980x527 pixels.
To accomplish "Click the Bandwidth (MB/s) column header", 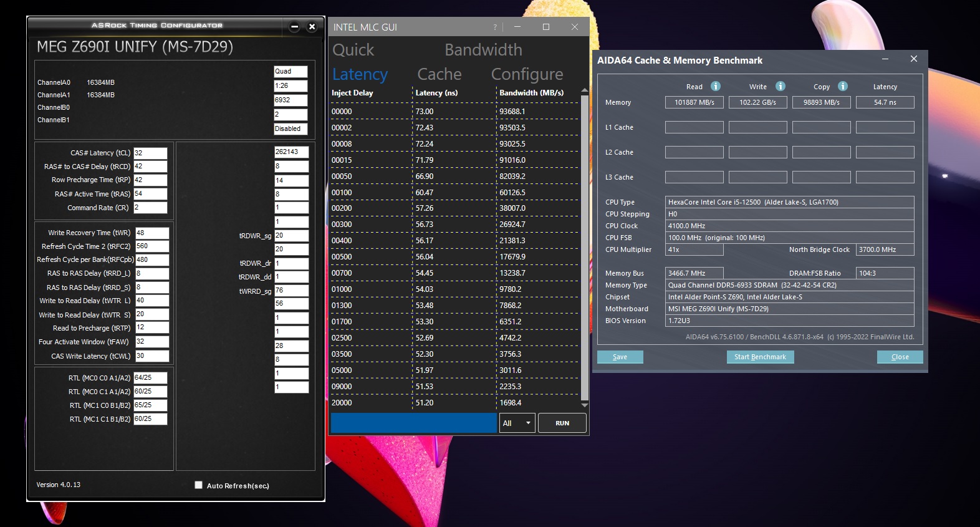I will (531, 93).
